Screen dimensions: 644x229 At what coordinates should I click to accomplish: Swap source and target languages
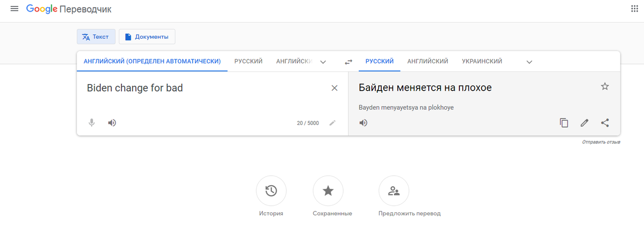click(x=348, y=62)
